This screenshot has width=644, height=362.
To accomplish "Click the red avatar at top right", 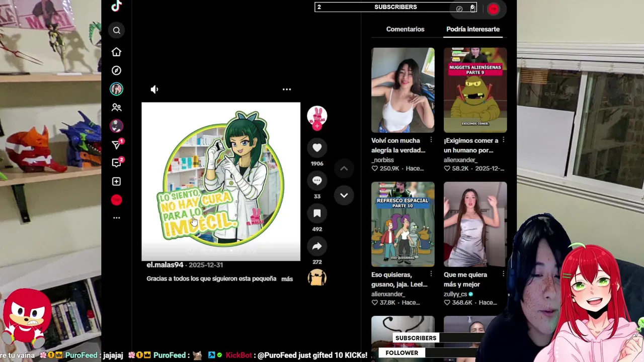I will pos(494,9).
